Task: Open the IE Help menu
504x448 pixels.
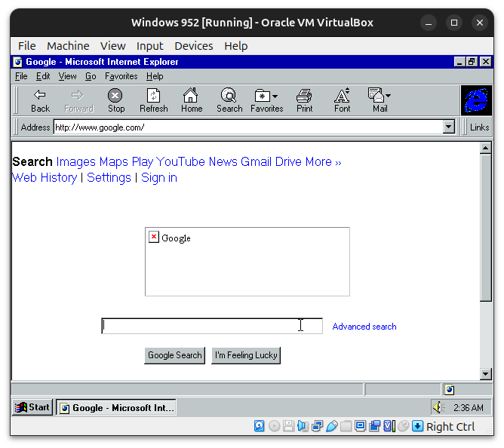Action: pos(155,76)
